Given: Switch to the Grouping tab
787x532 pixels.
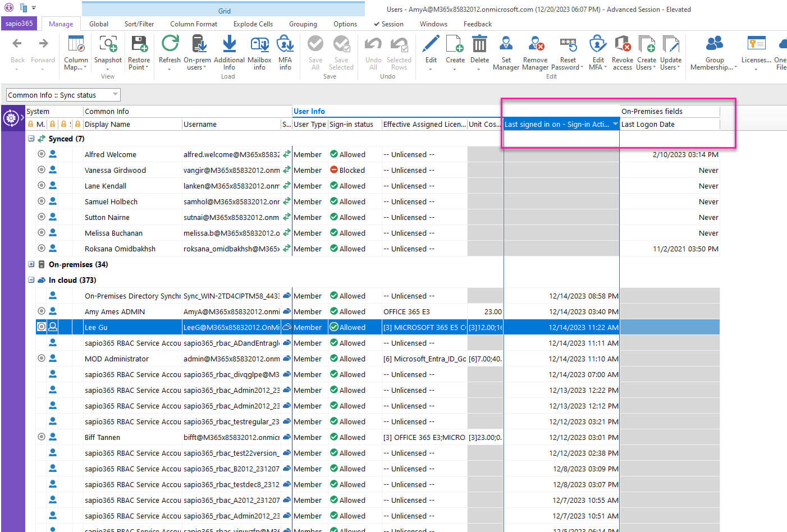Looking at the screenshot, I should pos(303,24).
